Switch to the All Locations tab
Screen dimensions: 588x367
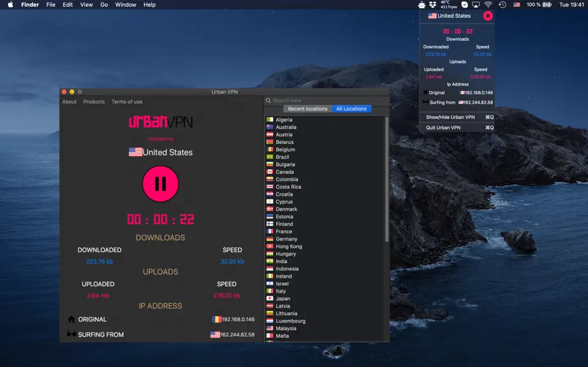tap(351, 109)
